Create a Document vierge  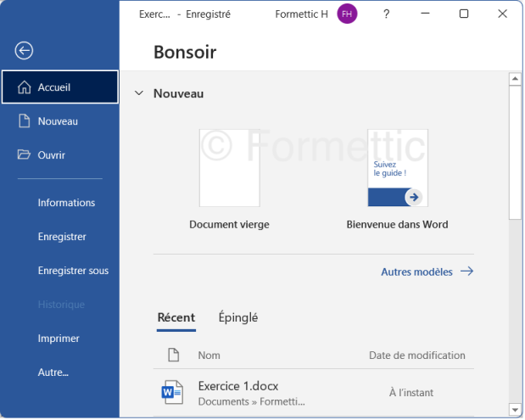click(x=229, y=169)
